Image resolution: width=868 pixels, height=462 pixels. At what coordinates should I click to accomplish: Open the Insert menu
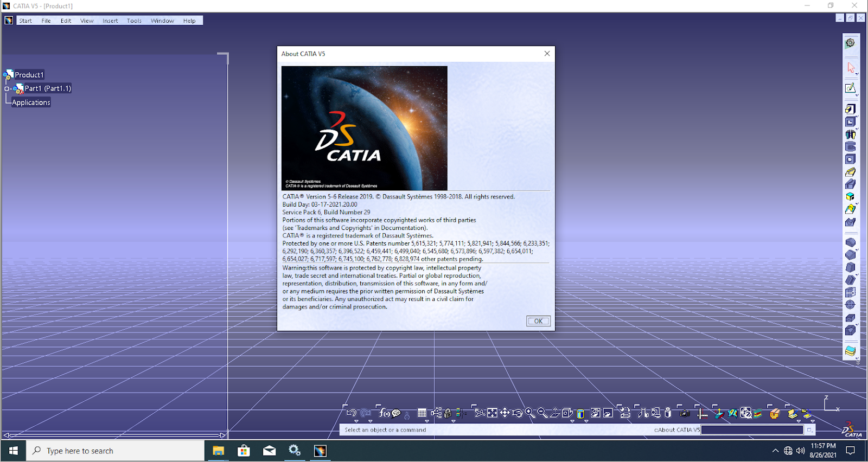pos(110,21)
